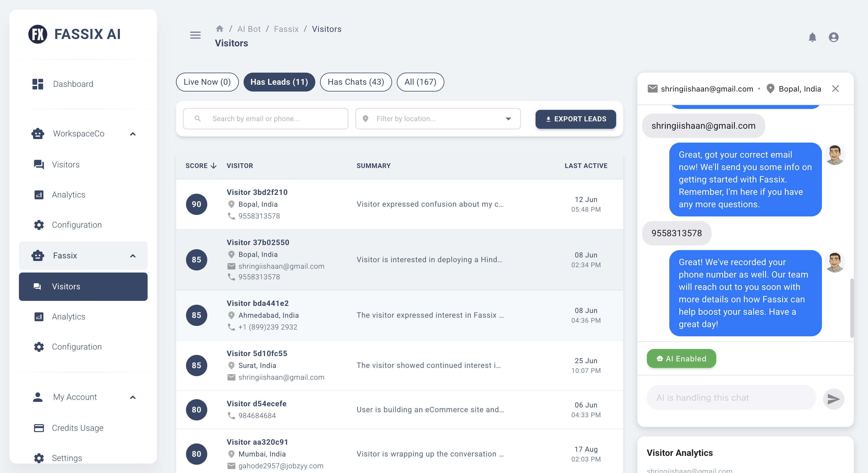This screenshot has height=473, width=868.
Task: Collapse the Fassix section chevron
Action: pos(133,256)
